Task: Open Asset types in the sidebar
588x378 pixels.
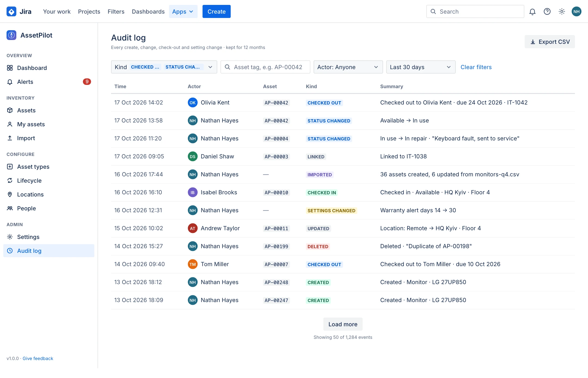Action: [49, 167]
